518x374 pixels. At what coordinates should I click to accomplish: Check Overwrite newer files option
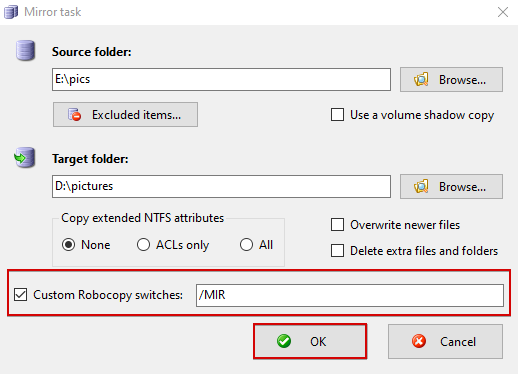[337, 225]
